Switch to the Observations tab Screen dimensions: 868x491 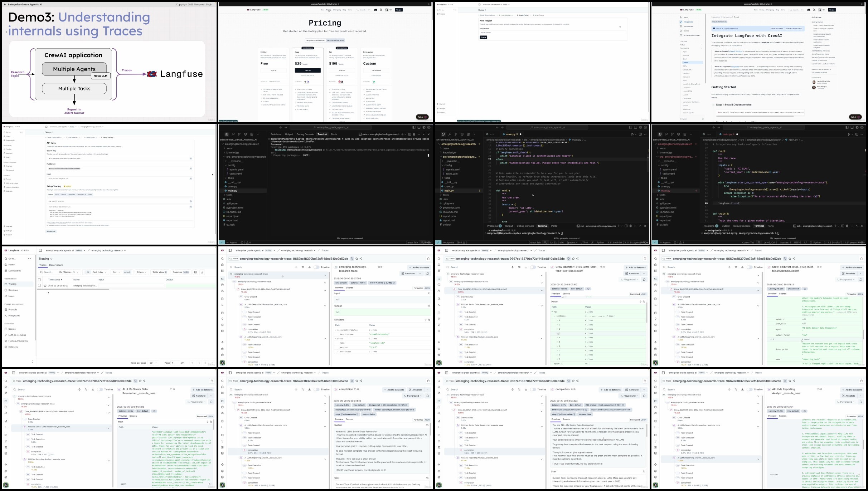click(56, 265)
